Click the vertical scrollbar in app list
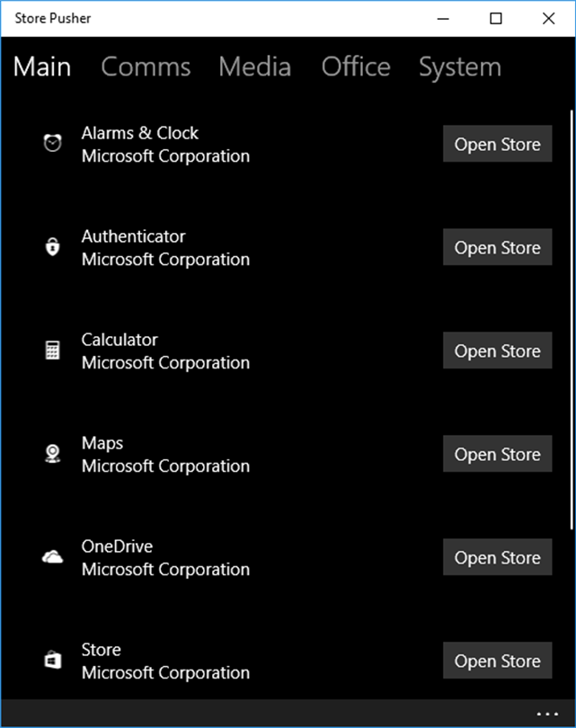Image resolution: width=576 pixels, height=728 pixels. tap(570, 315)
